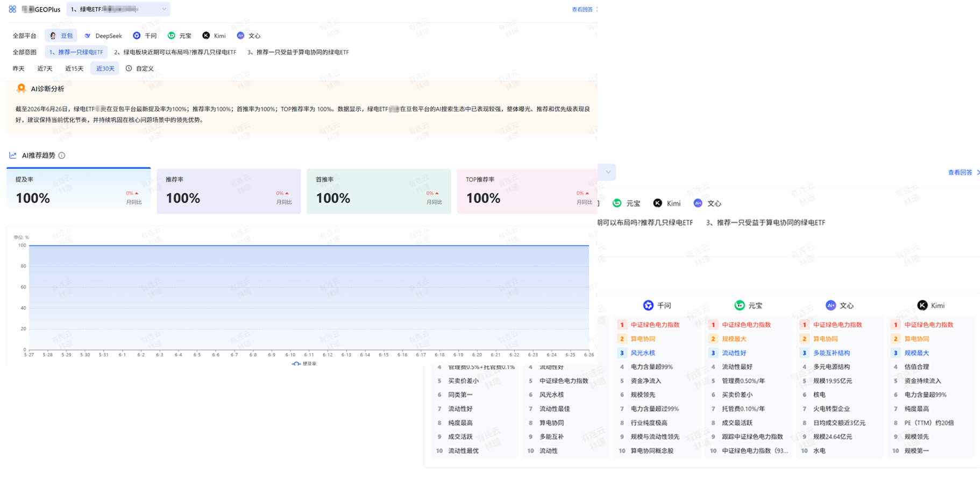The width and height of the screenshot is (980, 486).
Task: Click 多能互补结构 ranked 3 under 文心
Action: pos(832,353)
